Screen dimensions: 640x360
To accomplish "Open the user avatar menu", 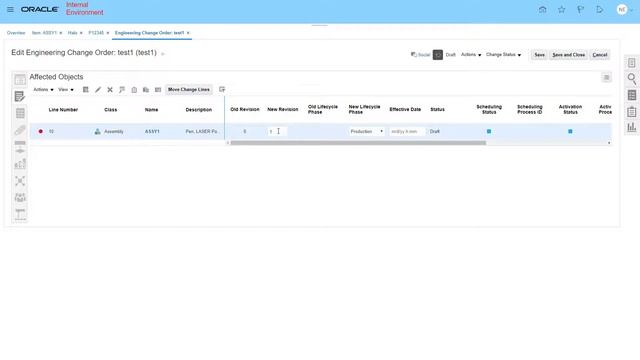I will [622, 9].
